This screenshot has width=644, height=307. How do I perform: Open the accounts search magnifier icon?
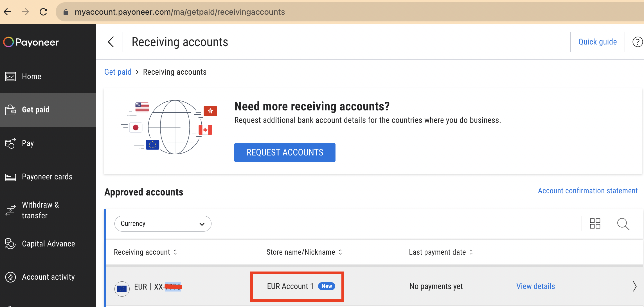(623, 224)
